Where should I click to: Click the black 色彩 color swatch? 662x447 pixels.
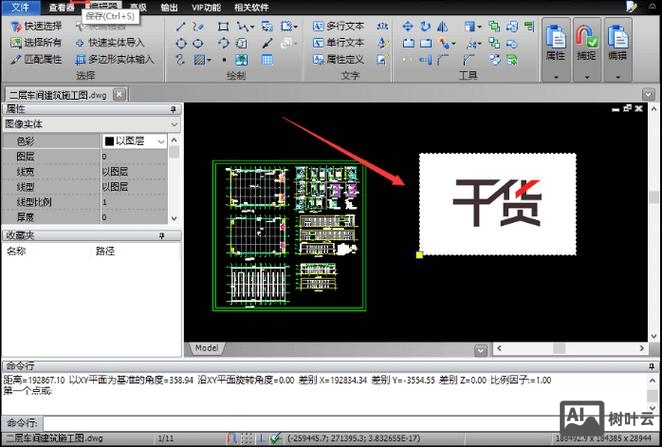(x=109, y=141)
